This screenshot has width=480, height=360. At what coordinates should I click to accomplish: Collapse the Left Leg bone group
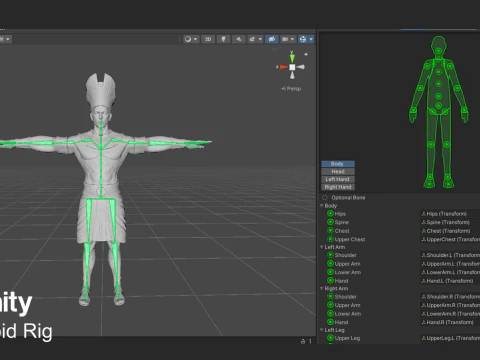[322, 330]
